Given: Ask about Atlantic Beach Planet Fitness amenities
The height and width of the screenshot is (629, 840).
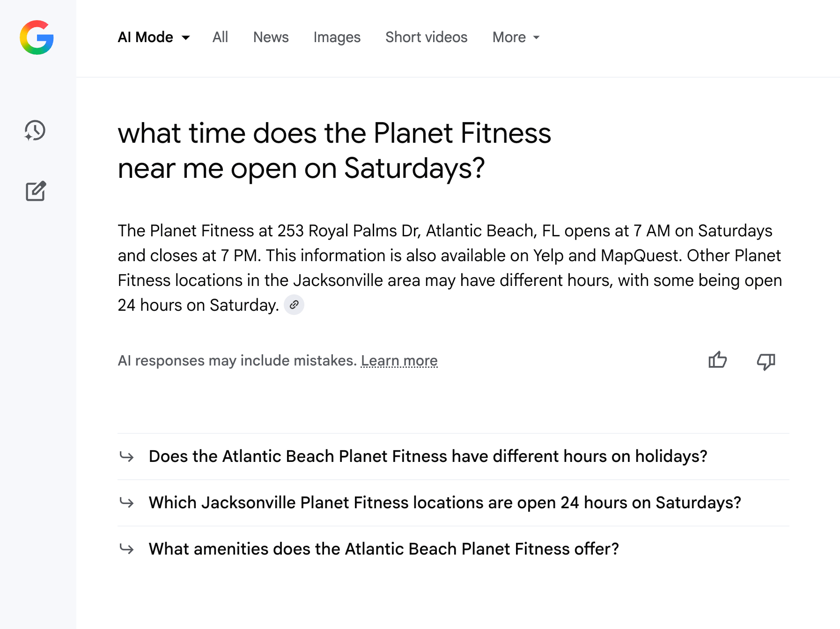Looking at the screenshot, I should (383, 549).
